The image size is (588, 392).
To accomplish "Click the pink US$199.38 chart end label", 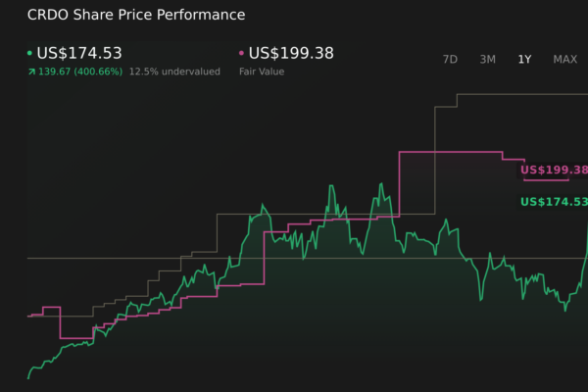I will click(x=553, y=170).
